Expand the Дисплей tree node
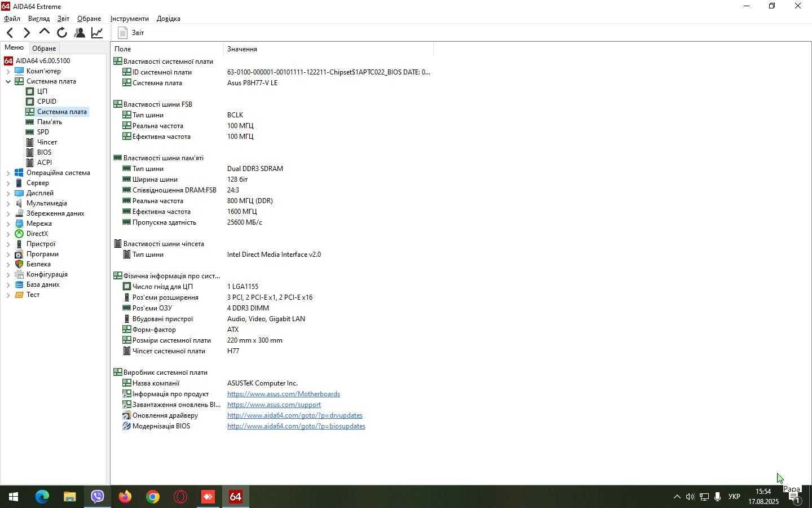Screen dimensions: 812x508 coord(8,193)
